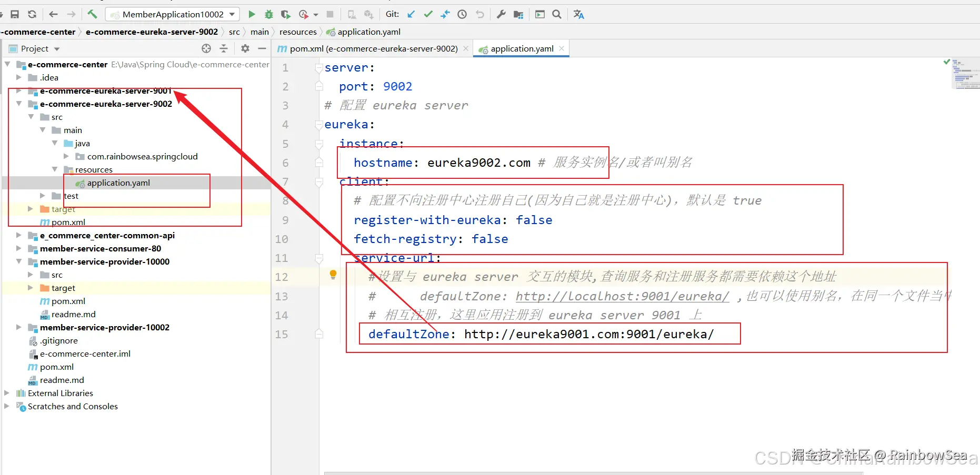
Task: Select the resources folder in the tree
Action: pos(94,169)
